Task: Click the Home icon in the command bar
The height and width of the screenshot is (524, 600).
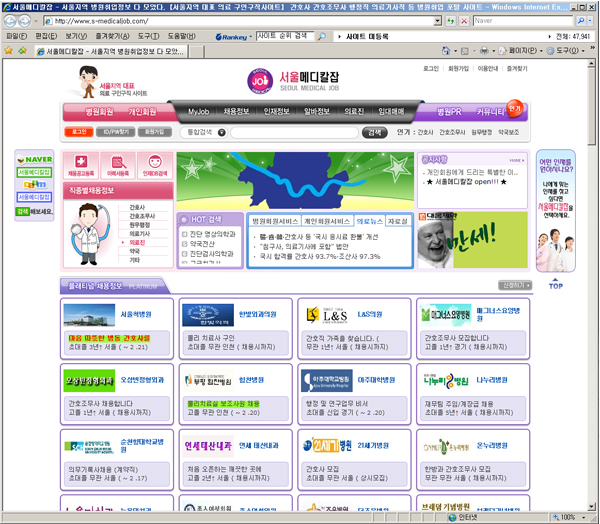Action: pyautogui.click(x=446, y=51)
